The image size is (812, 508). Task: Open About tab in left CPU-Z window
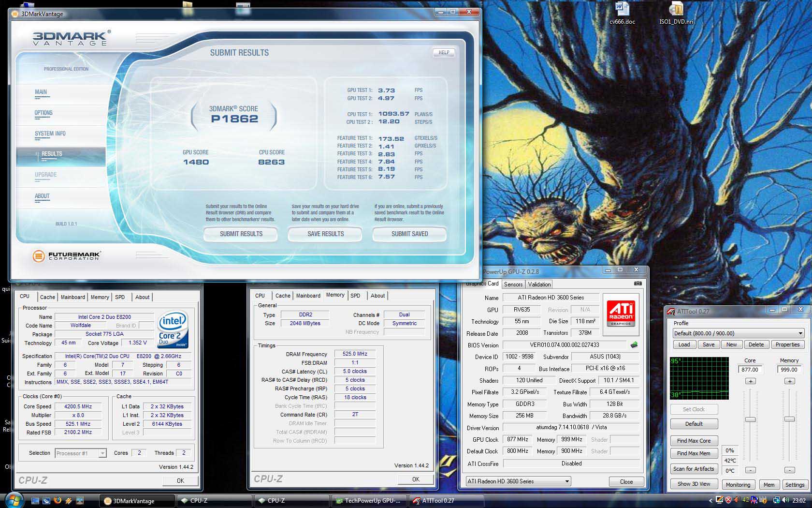point(142,297)
